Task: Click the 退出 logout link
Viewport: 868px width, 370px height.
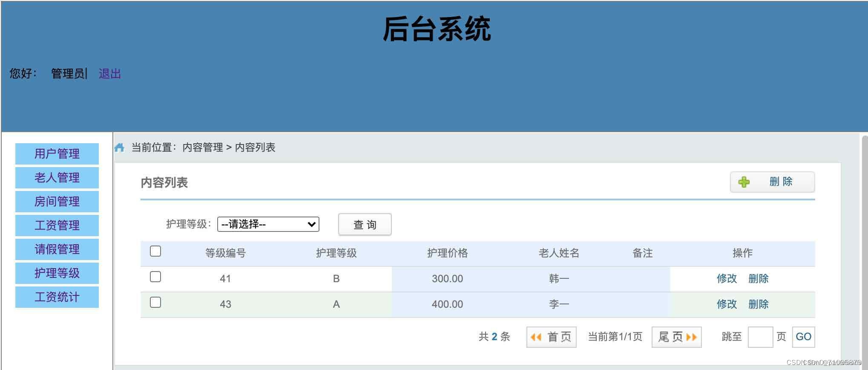Action: 110,74
